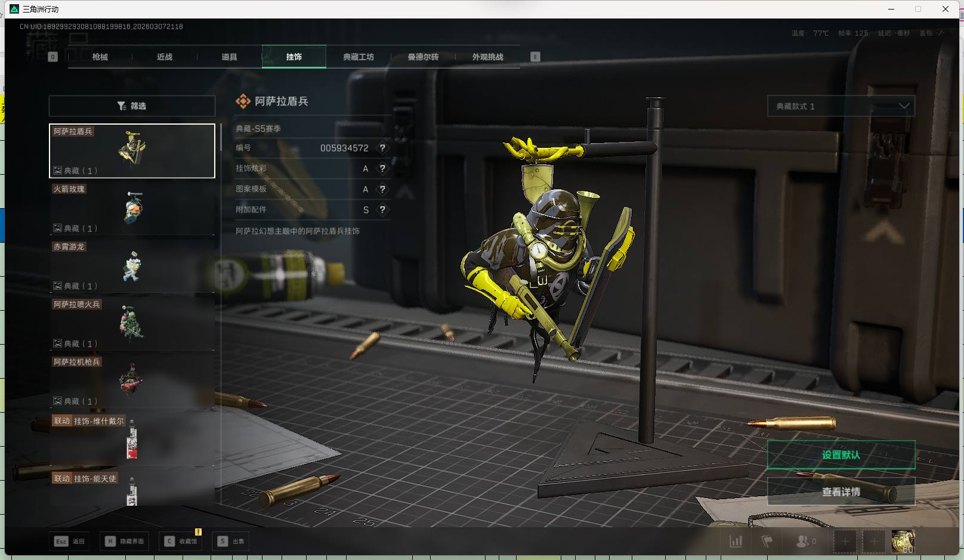Open help icon for 挂饰炫彩
Screen dimensions: 964x560
[x=382, y=169]
